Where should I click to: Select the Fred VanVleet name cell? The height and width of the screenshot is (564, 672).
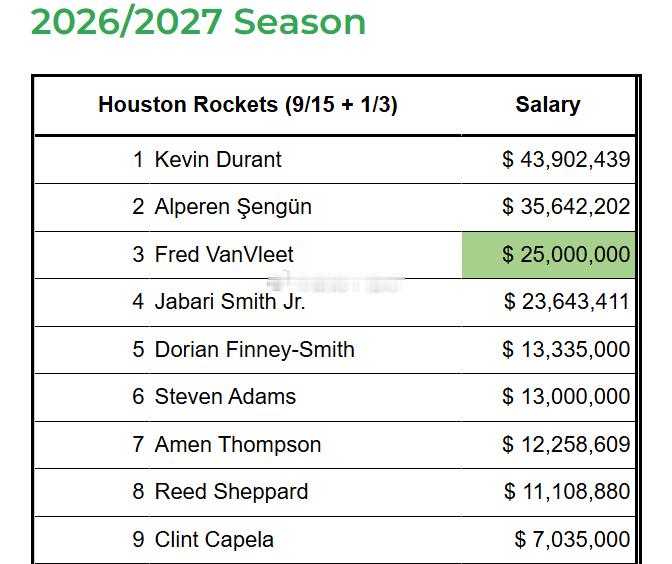224,255
